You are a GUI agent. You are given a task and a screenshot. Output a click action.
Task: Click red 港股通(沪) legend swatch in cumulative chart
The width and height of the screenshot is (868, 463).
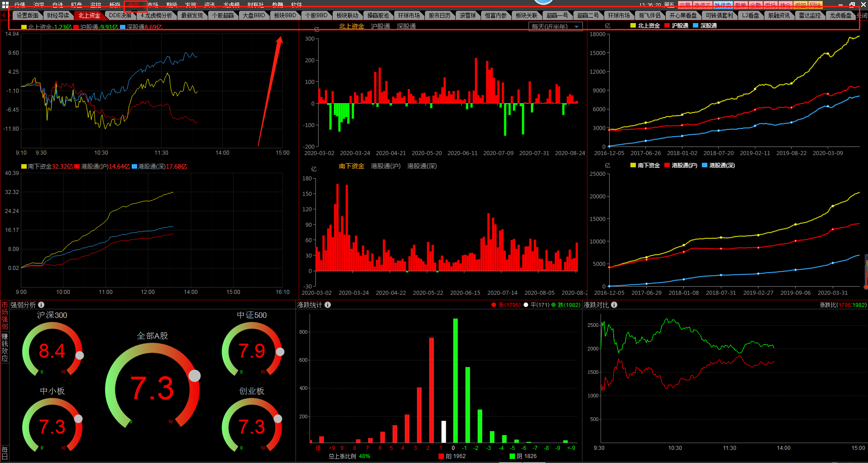pyautogui.click(x=667, y=165)
